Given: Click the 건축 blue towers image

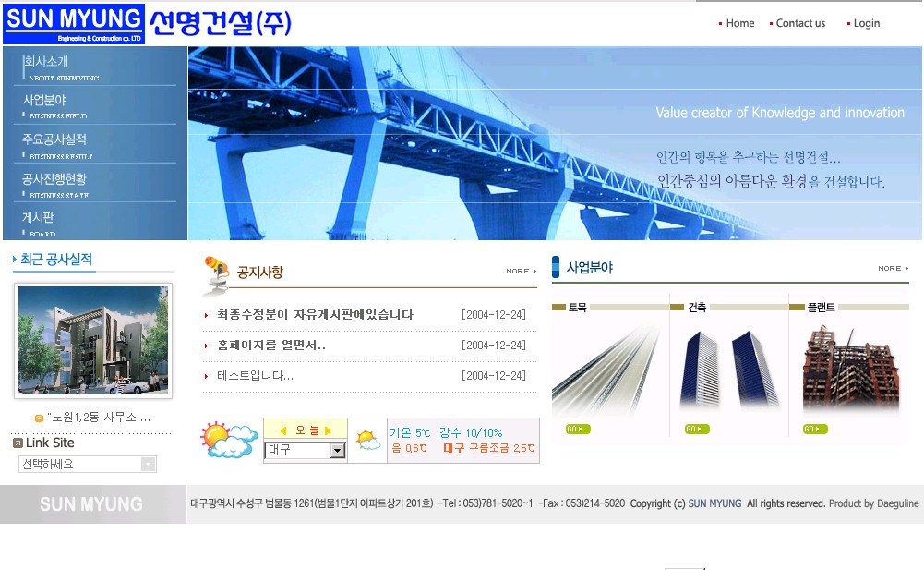Looking at the screenshot, I should [728, 370].
